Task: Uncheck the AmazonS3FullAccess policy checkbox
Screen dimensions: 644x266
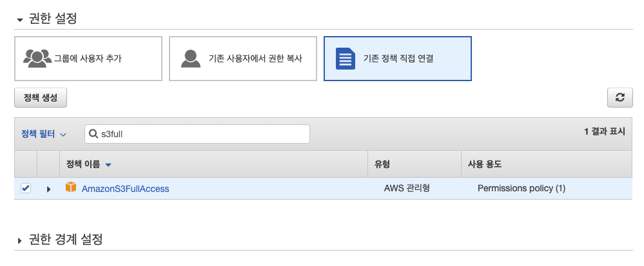Action: (x=26, y=189)
